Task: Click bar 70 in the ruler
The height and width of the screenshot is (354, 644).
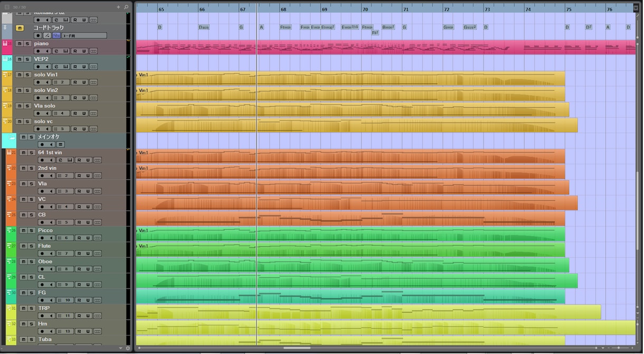Action: tap(365, 9)
